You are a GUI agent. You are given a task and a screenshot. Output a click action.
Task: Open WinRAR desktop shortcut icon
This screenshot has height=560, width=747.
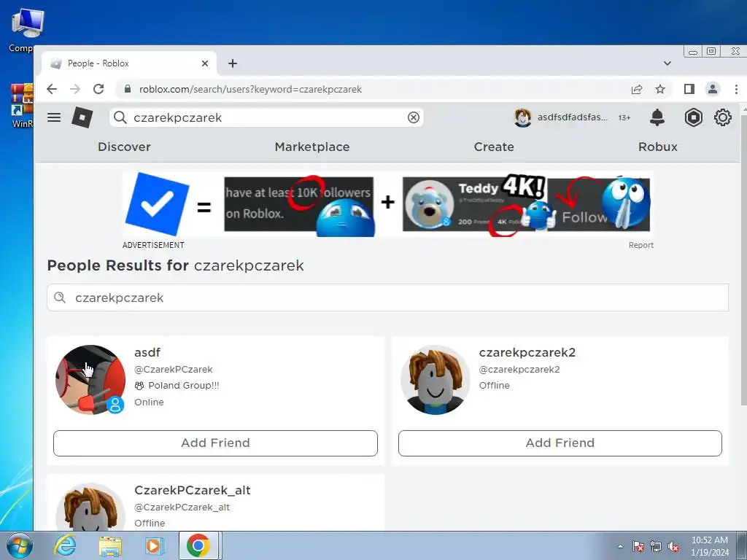22,105
